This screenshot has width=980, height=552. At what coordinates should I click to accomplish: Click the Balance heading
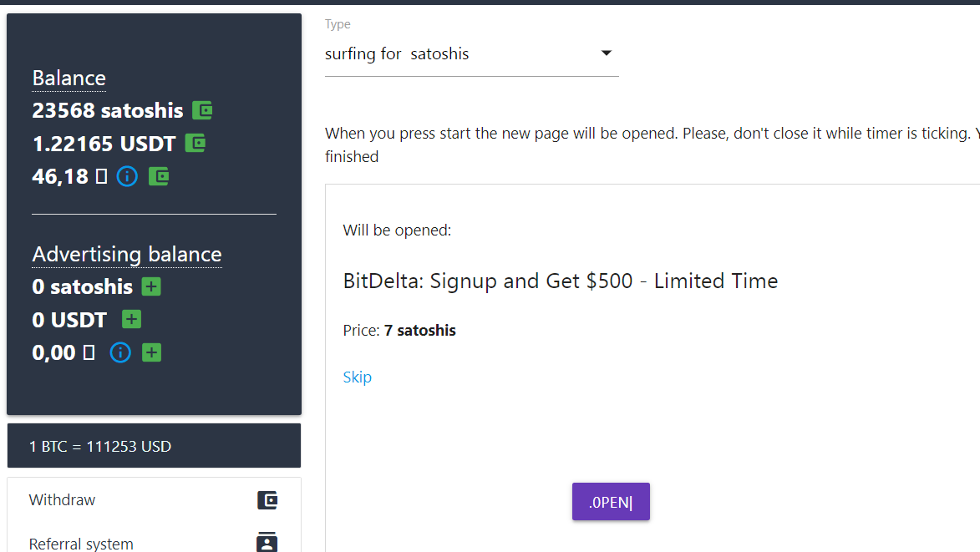69,78
